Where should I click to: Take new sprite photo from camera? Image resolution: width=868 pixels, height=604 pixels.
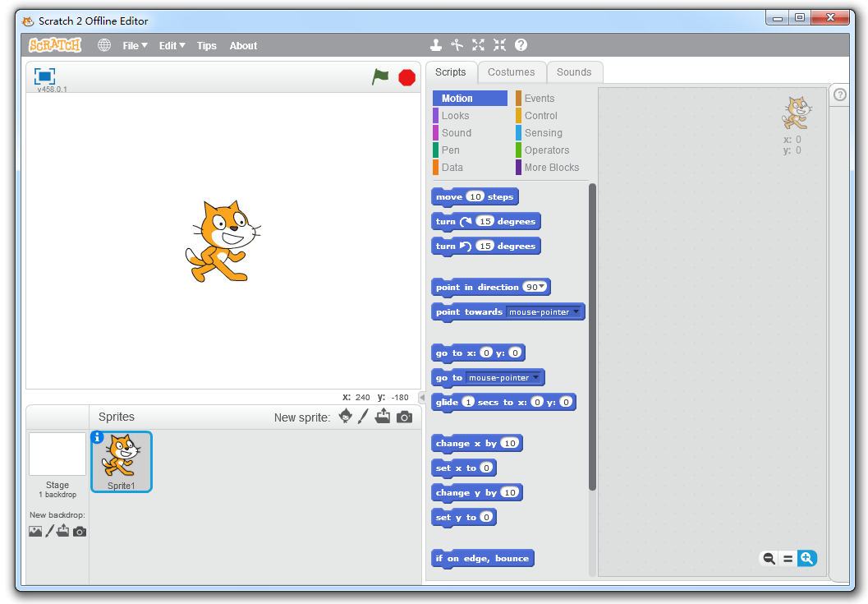coord(404,417)
